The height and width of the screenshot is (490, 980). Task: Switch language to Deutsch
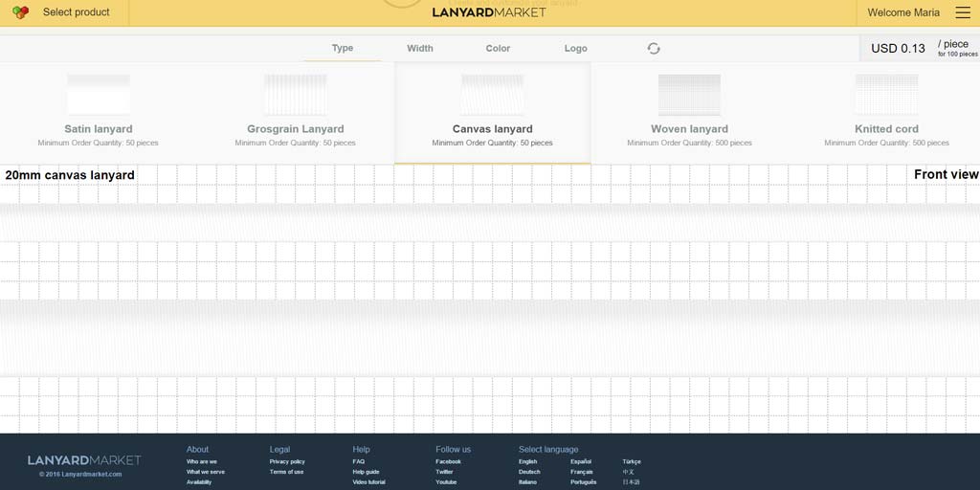coord(529,472)
